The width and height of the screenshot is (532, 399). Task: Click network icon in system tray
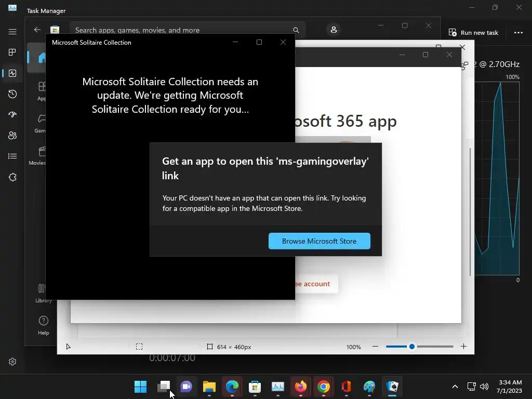[x=471, y=387]
